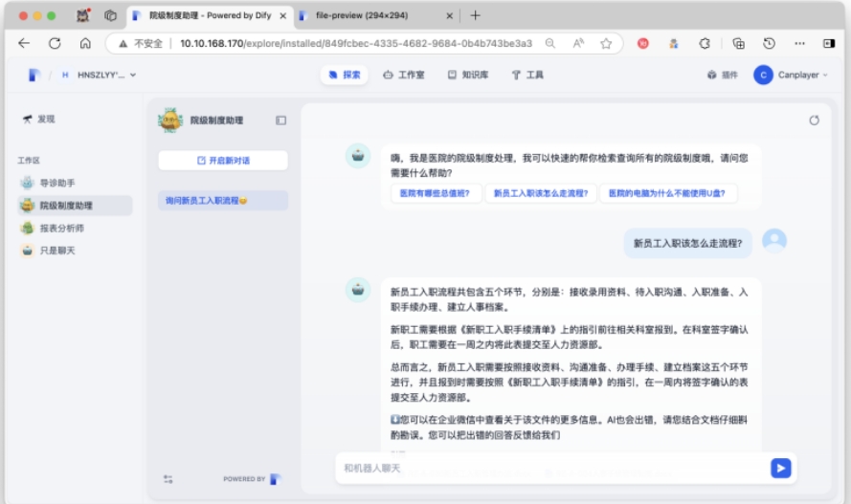Click the 院级制度助理 app avatar icon
851x504 pixels.
coord(170,120)
